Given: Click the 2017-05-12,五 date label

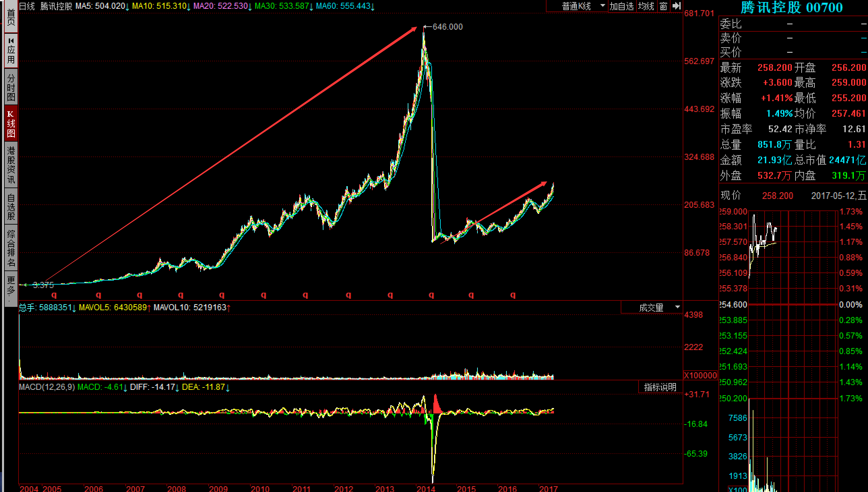Looking at the screenshot, I should [x=839, y=196].
